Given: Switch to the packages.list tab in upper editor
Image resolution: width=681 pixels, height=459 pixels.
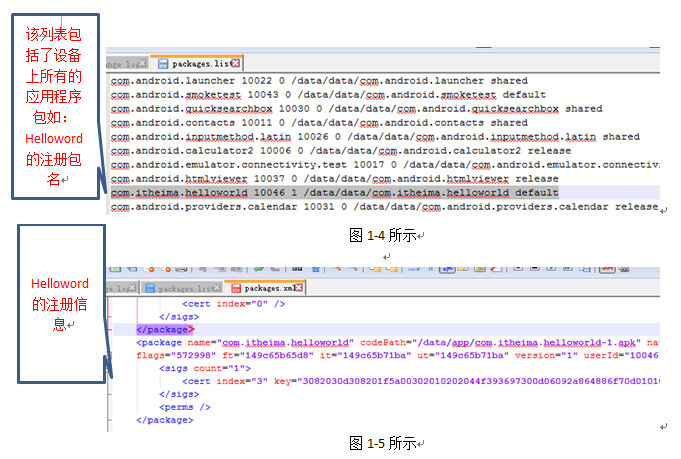Looking at the screenshot, I should (x=196, y=63).
